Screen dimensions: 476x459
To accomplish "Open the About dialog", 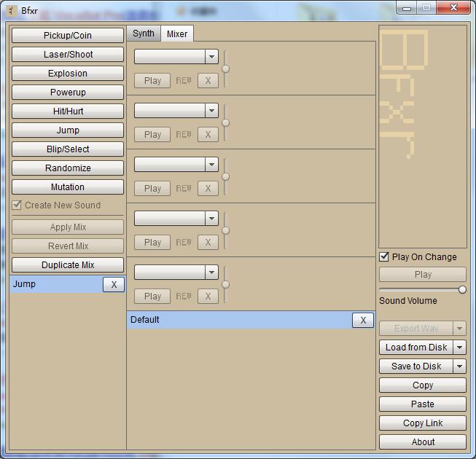I will pyautogui.click(x=423, y=442).
